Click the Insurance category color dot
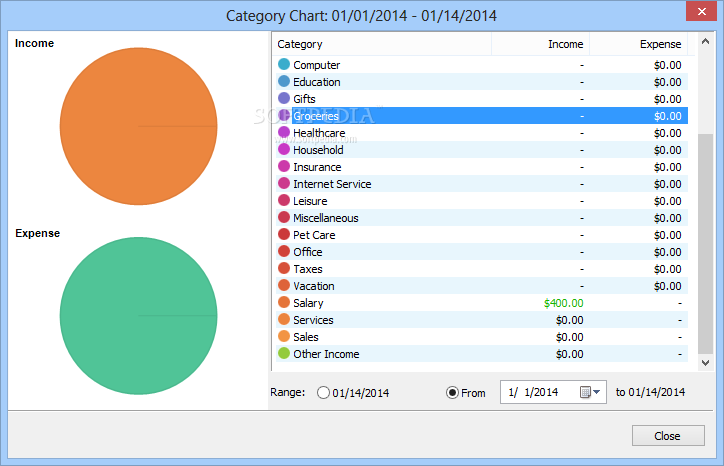The width and height of the screenshot is (724, 466). coord(284,166)
